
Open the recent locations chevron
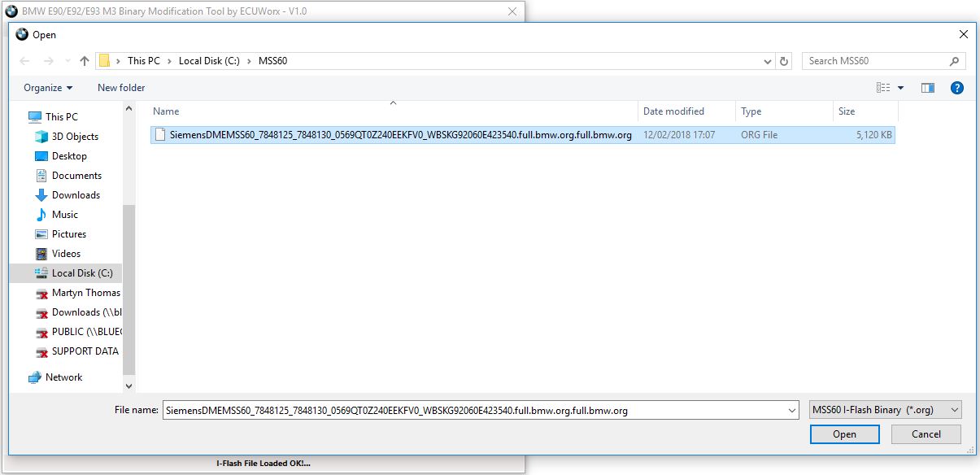pos(67,61)
